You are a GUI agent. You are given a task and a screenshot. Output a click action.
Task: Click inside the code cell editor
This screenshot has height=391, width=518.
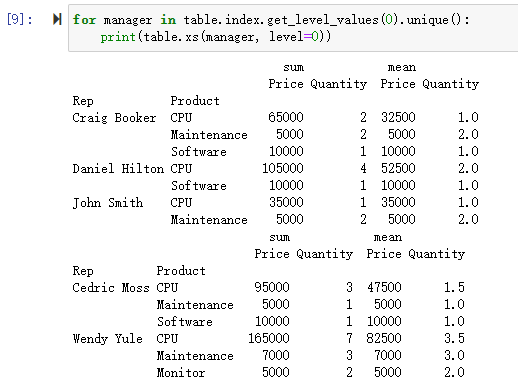(293, 28)
